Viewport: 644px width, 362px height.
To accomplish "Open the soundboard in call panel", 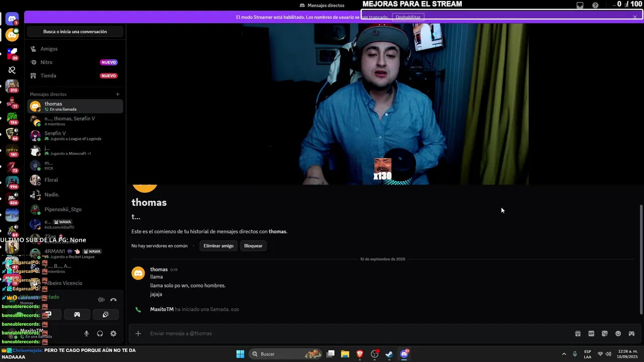I will pyautogui.click(x=106, y=314).
